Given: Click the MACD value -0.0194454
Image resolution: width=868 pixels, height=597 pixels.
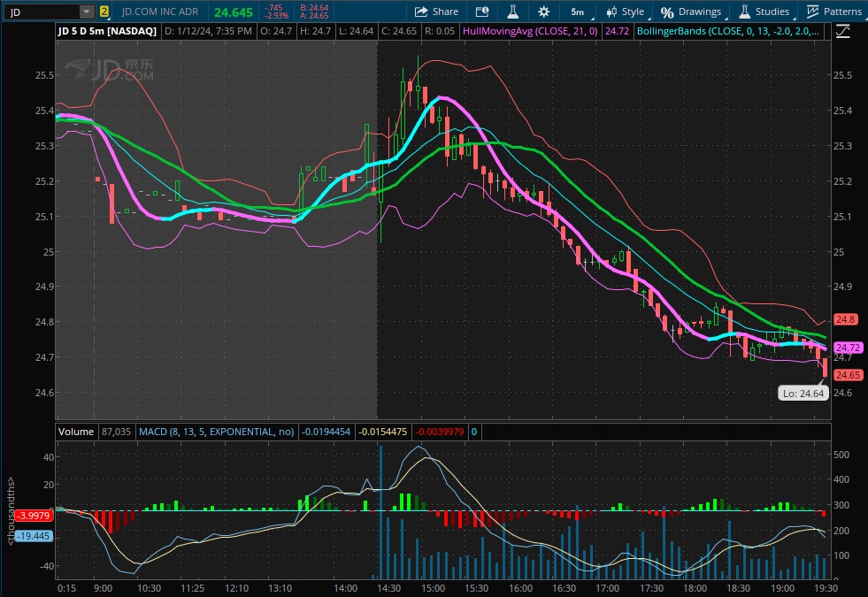Looking at the screenshot, I should [326, 432].
